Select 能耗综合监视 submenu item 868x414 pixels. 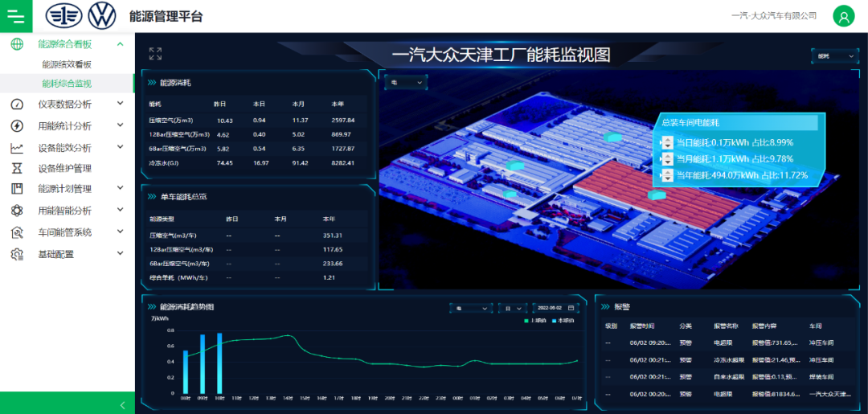click(67, 84)
